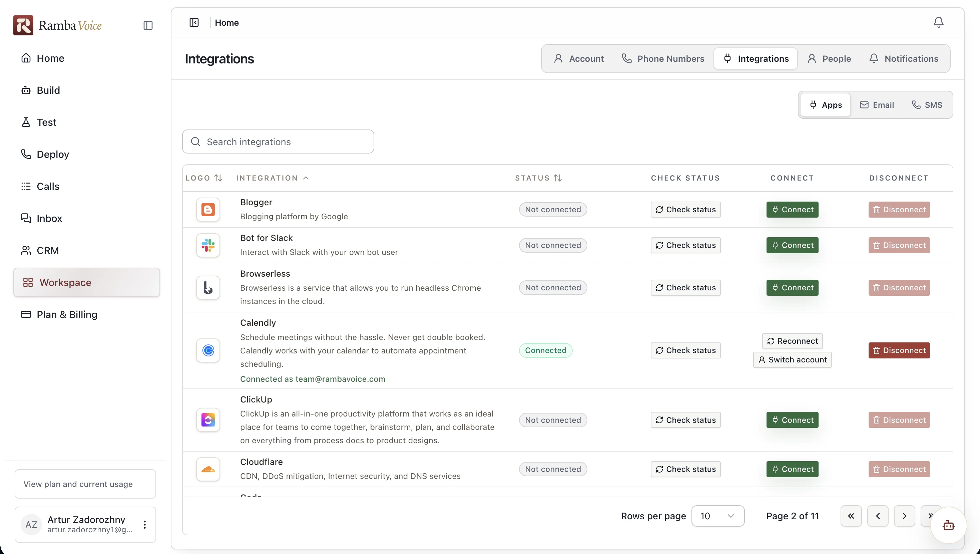
Task: Click the Cloudflare logo thumbnail
Action: point(208,469)
